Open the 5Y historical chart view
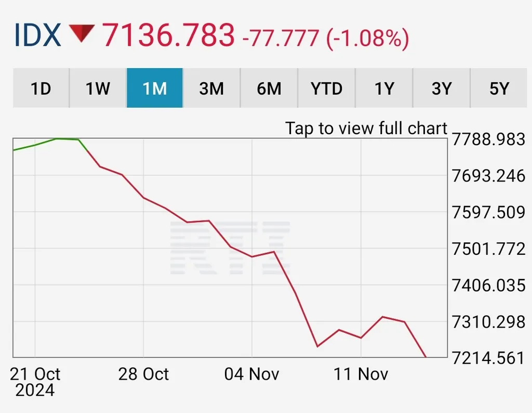 [x=498, y=88]
